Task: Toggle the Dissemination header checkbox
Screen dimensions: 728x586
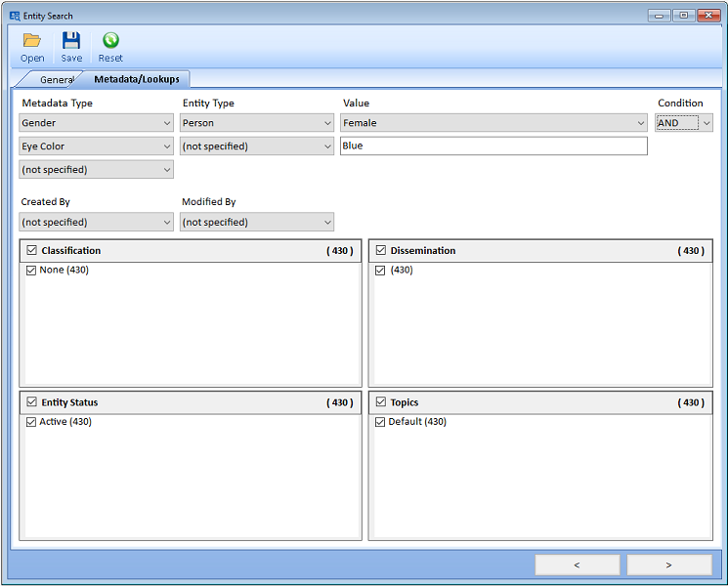Action: click(x=381, y=250)
